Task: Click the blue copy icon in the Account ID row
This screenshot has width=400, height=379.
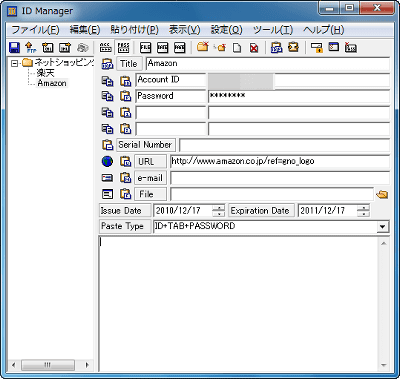Action: [x=107, y=80]
